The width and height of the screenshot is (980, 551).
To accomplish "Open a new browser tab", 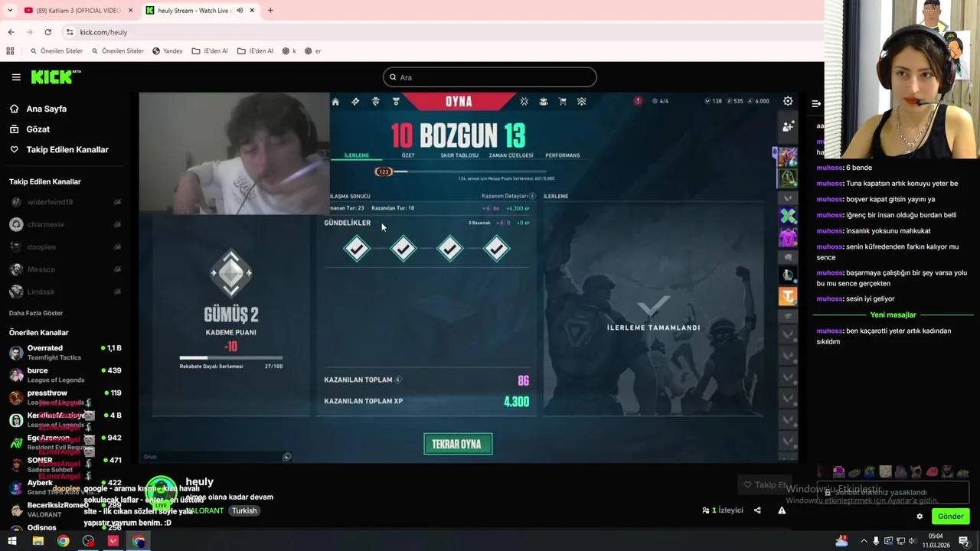I will [x=270, y=11].
